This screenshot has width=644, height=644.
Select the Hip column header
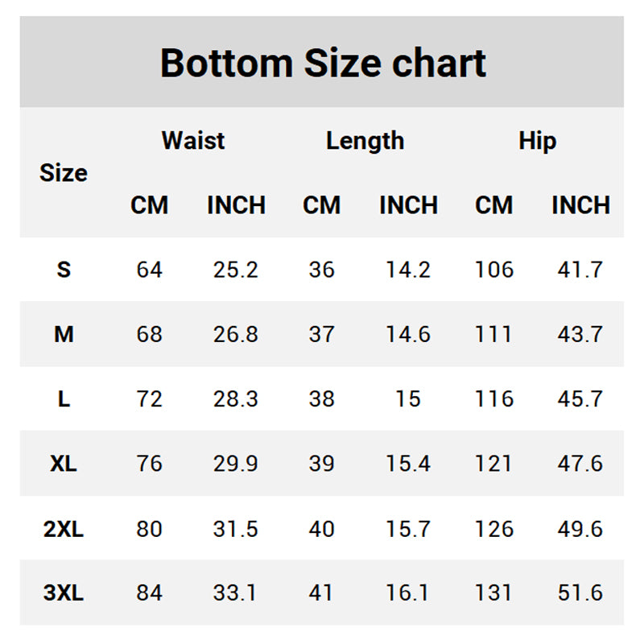(537, 141)
